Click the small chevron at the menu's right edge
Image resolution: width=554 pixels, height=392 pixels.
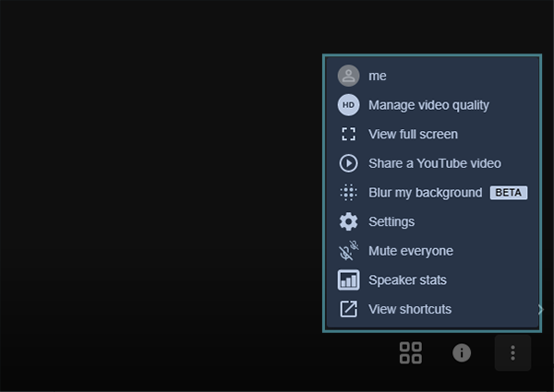click(540, 310)
